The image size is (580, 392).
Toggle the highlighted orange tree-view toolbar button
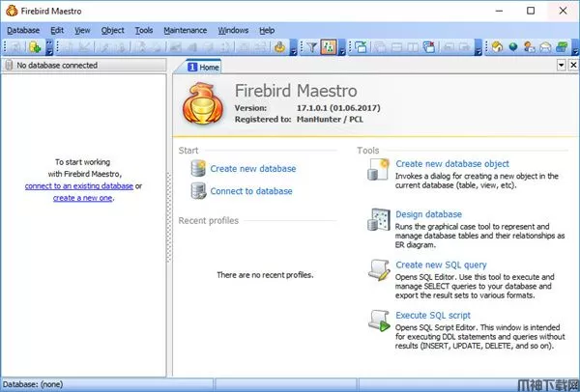[328, 47]
